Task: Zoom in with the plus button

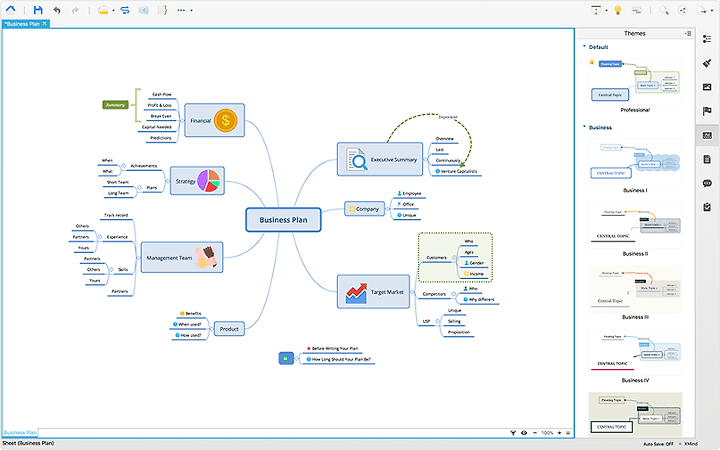Action: coord(559,433)
